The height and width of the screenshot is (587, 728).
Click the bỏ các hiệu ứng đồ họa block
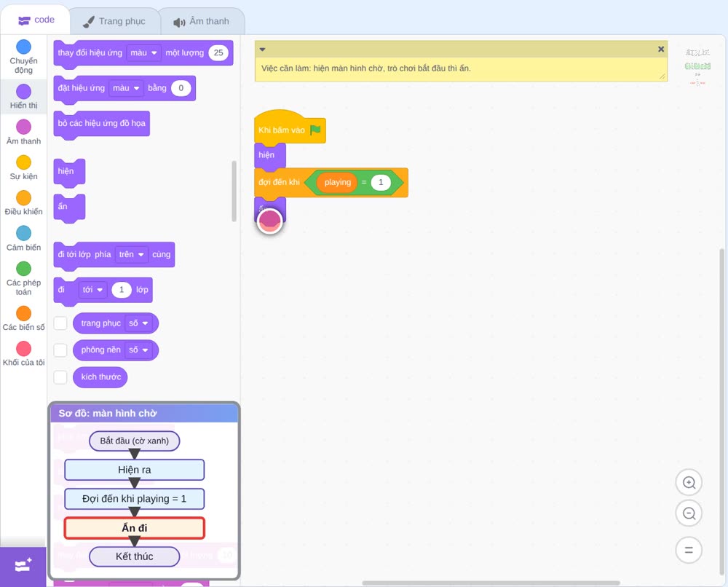102,124
